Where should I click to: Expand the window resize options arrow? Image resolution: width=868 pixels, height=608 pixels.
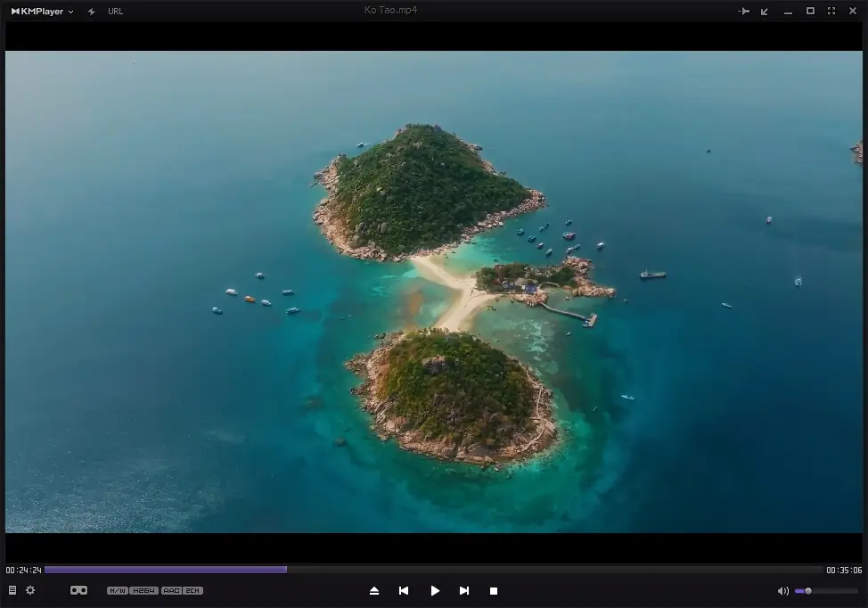pyautogui.click(x=764, y=11)
